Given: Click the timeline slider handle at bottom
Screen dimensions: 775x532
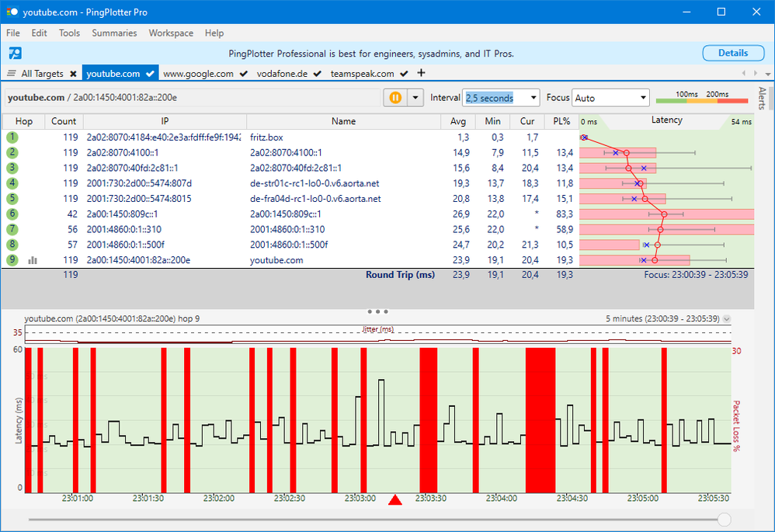Looking at the screenshot, I should (725, 519).
